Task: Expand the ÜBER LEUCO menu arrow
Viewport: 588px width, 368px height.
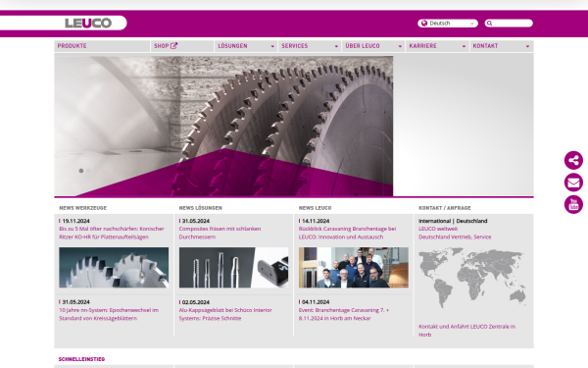Action: pyautogui.click(x=400, y=46)
